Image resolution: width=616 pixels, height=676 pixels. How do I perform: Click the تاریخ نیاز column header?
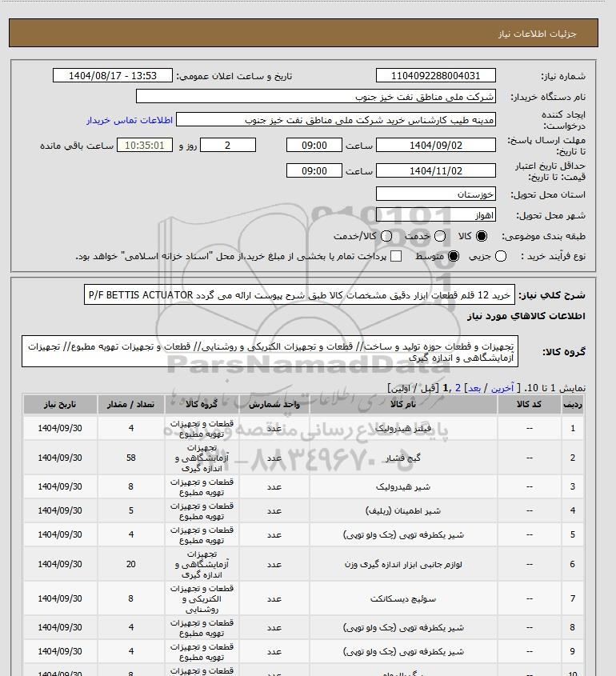pos(60,404)
